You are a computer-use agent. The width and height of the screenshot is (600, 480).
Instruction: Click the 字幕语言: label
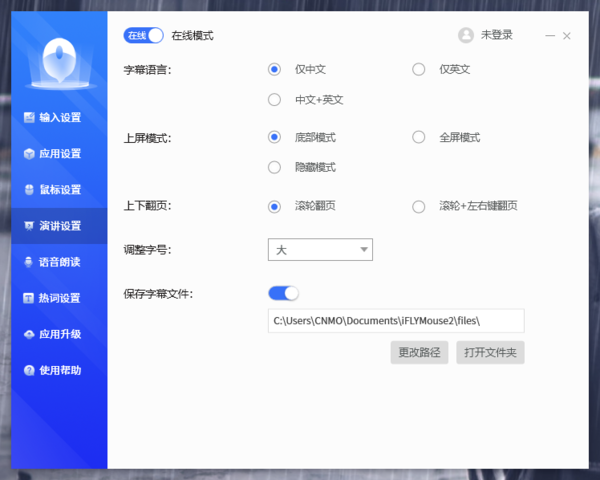147,70
